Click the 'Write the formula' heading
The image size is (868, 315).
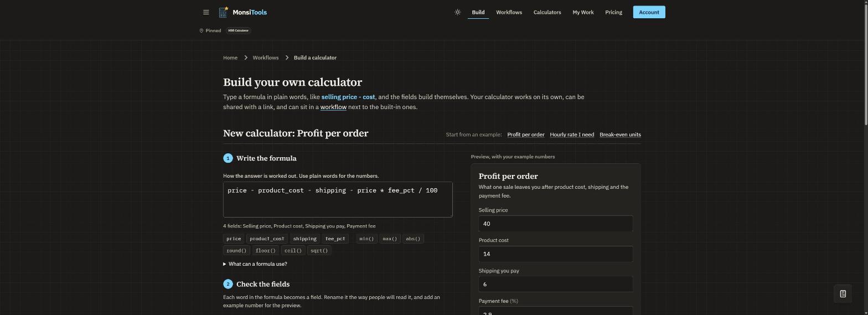[266, 158]
